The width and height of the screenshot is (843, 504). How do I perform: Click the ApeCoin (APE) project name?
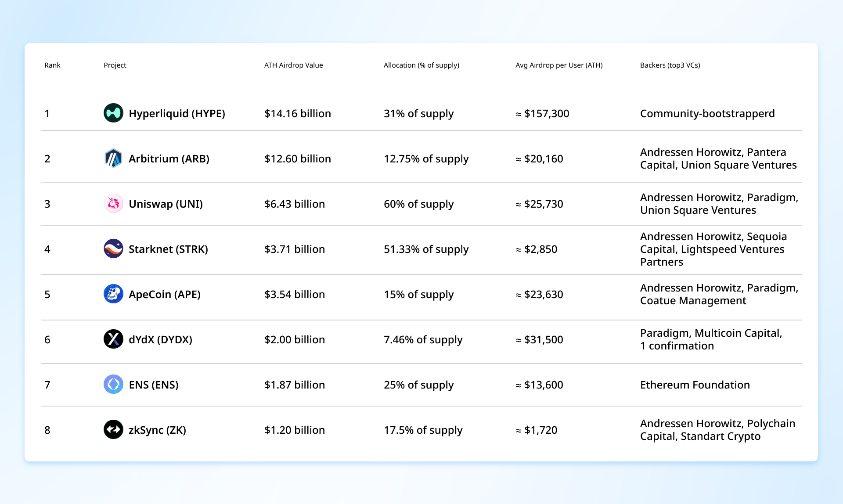(x=165, y=295)
